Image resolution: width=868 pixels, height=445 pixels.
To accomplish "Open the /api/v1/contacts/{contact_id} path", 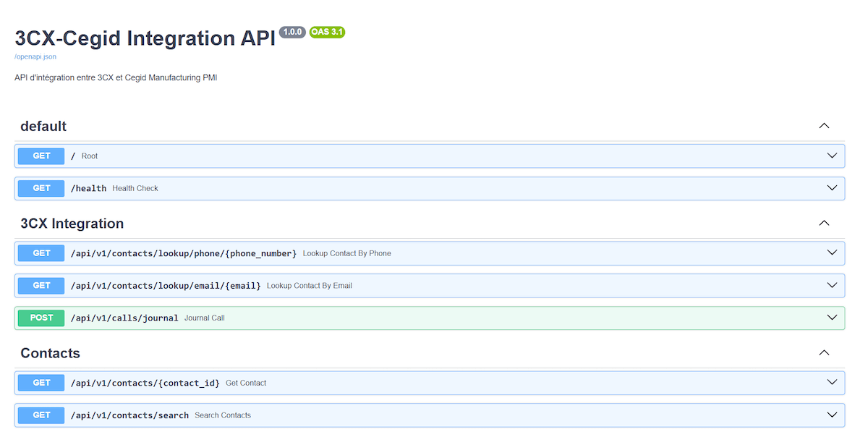I will [x=145, y=383].
